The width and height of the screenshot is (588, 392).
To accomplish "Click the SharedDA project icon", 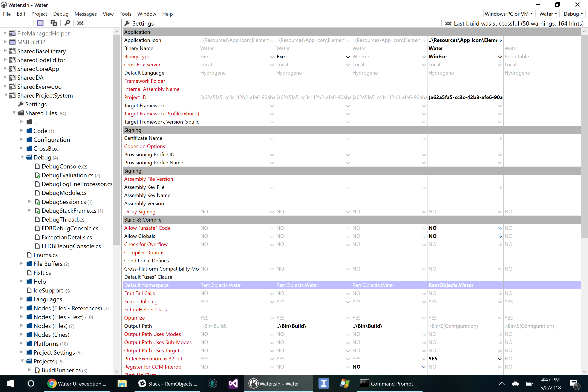I will [x=12, y=78].
